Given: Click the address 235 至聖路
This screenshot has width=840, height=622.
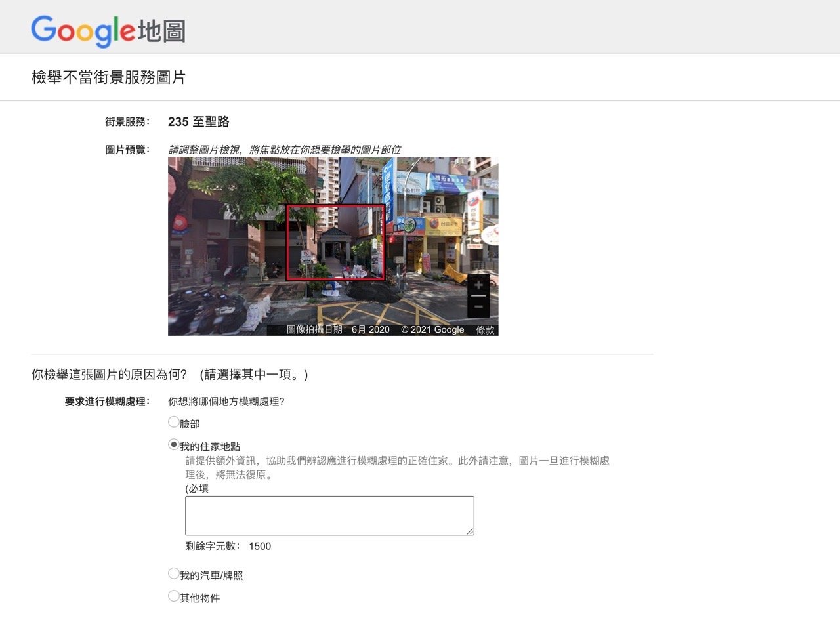Looking at the screenshot, I should coord(199,122).
